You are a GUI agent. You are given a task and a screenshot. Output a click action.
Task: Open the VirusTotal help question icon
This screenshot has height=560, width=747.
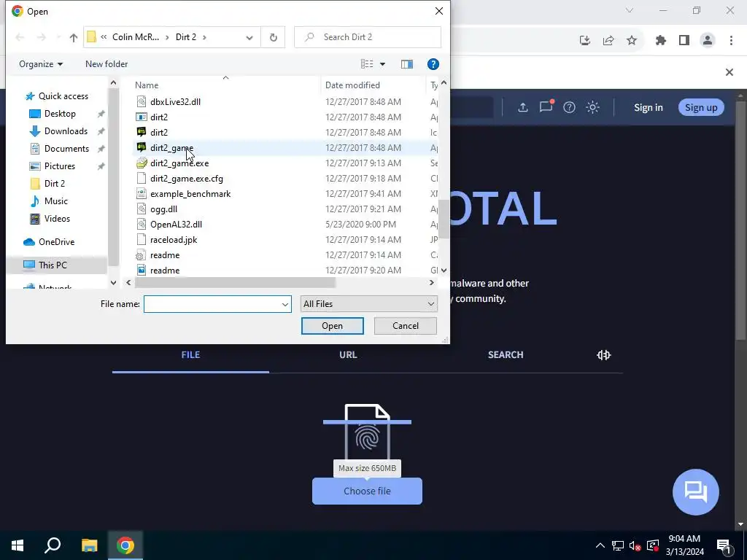[x=569, y=108]
